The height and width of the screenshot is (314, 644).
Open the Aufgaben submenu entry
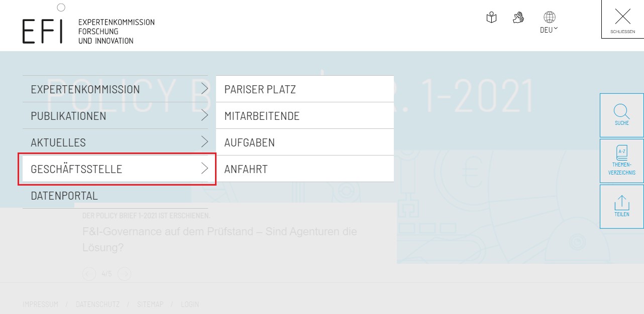[250, 142]
